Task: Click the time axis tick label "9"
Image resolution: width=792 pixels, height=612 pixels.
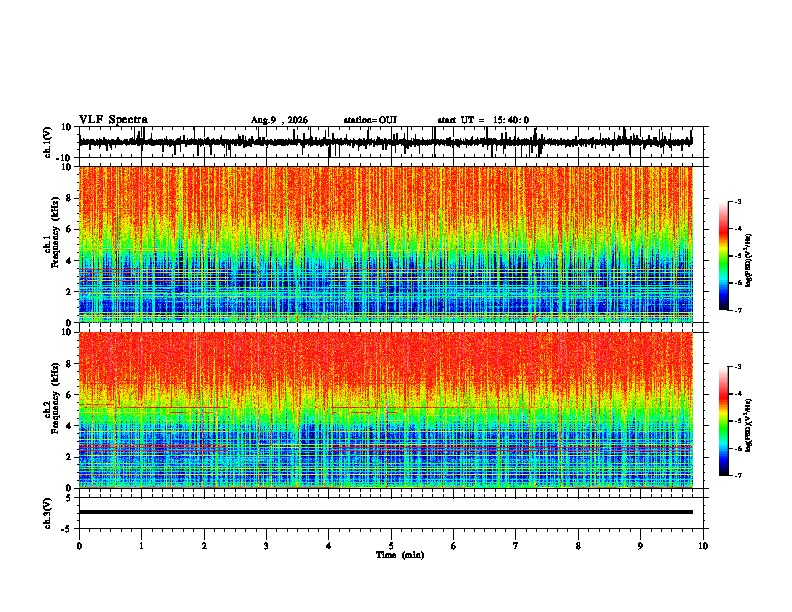Action: tap(640, 546)
